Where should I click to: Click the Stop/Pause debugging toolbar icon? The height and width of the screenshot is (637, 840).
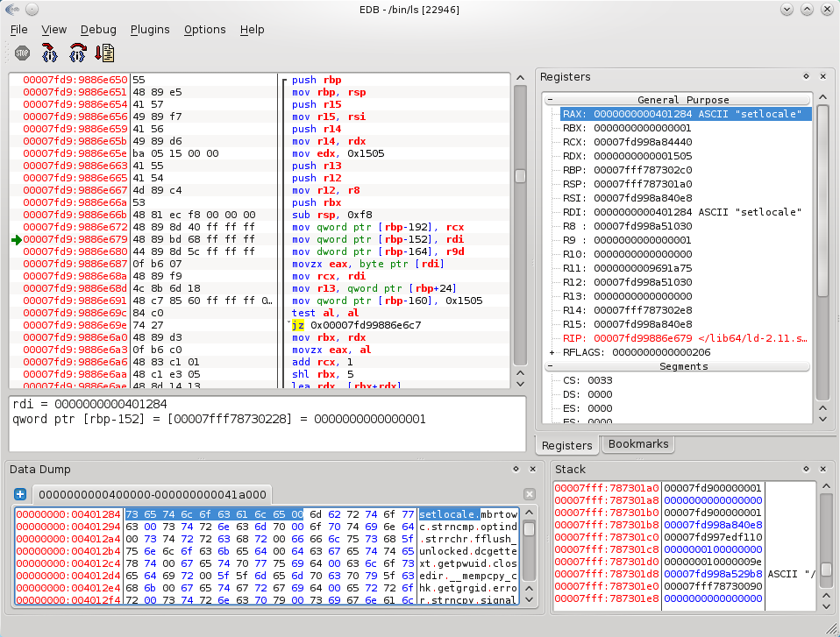click(x=23, y=53)
